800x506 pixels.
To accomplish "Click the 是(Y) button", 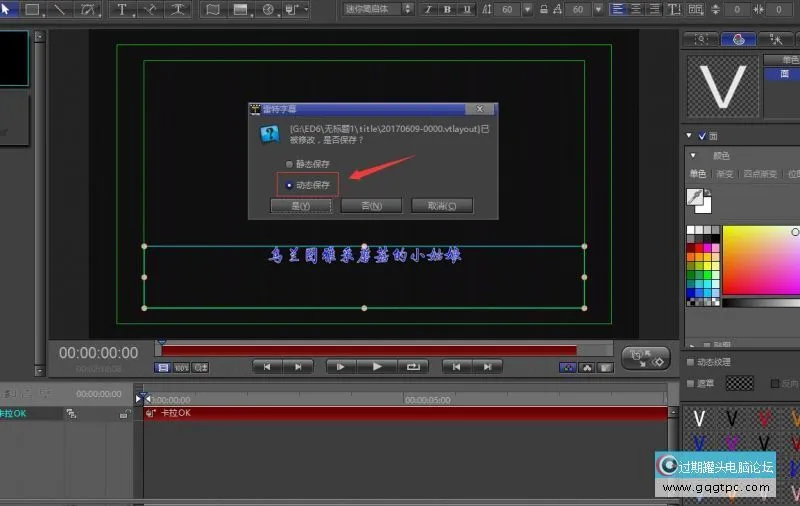I will tap(301, 206).
